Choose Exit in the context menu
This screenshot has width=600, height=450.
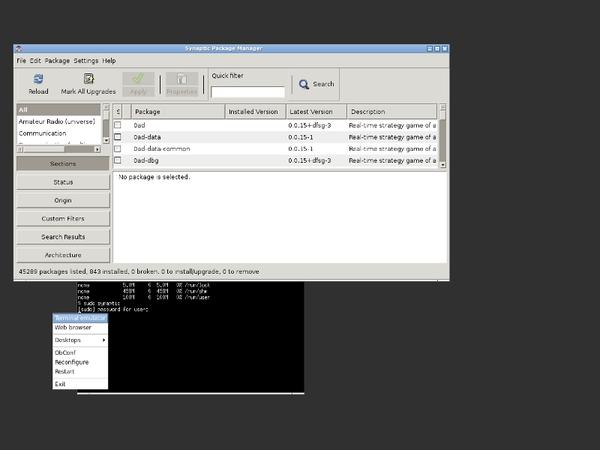[x=80, y=384]
